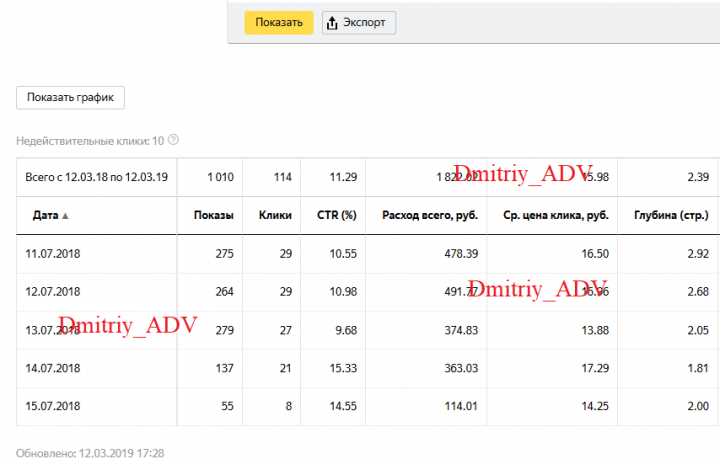
Task: Sort table by Дата column header
Action: 45,215
